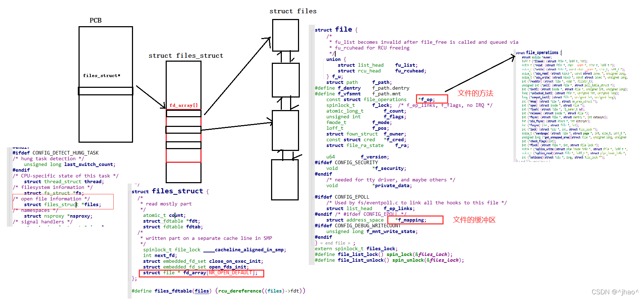Screen dimensions: 644x299
Task: Select "/* CPU-specific state of this task */" comment
Action: click(x=66, y=176)
